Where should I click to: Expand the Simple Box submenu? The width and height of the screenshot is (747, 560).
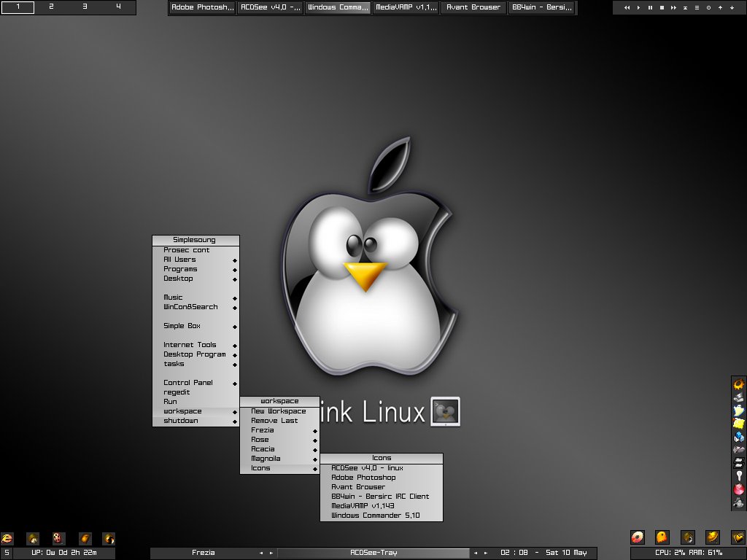pyautogui.click(x=196, y=326)
